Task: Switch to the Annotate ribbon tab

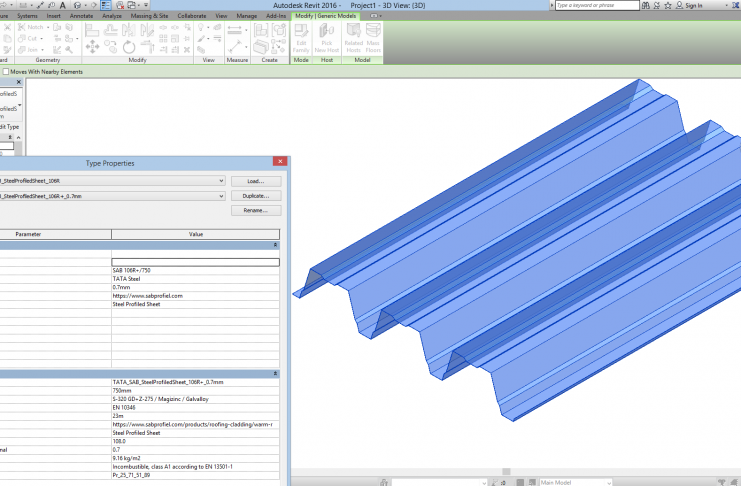Action: click(81, 17)
